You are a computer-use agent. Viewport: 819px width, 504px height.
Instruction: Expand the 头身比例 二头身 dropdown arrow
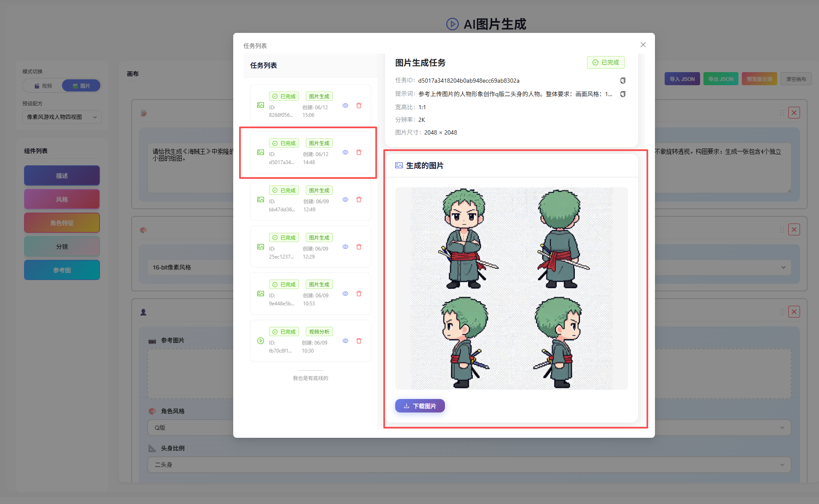pyautogui.click(x=782, y=465)
